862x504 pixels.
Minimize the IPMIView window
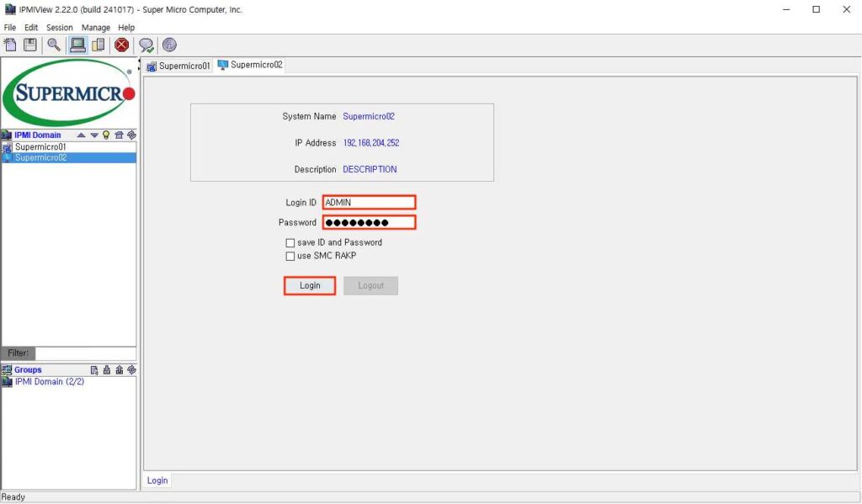(x=786, y=9)
